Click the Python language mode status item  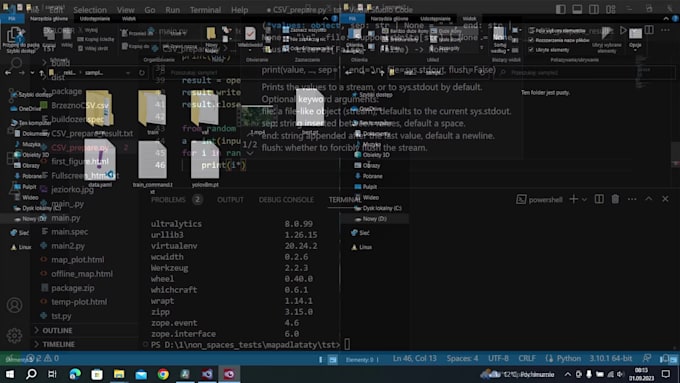tap(569, 358)
